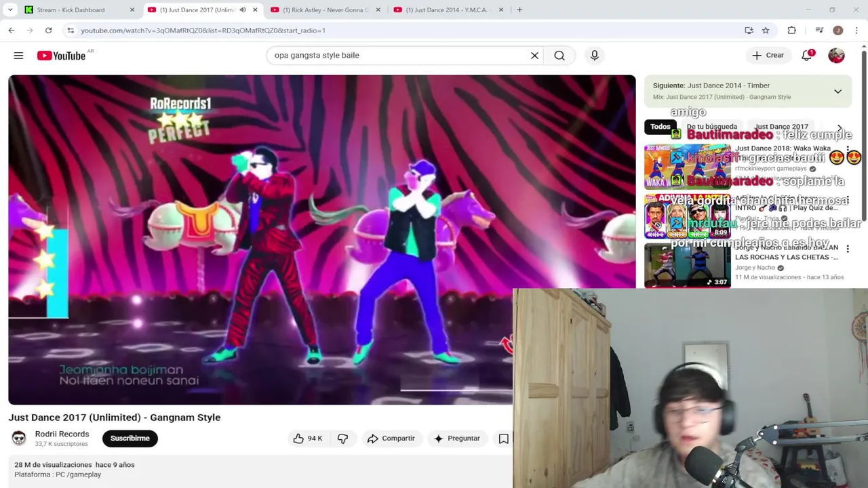Click the Compartir share button
The height and width of the screenshot is (488, 868).
click(x=391, y=439)
